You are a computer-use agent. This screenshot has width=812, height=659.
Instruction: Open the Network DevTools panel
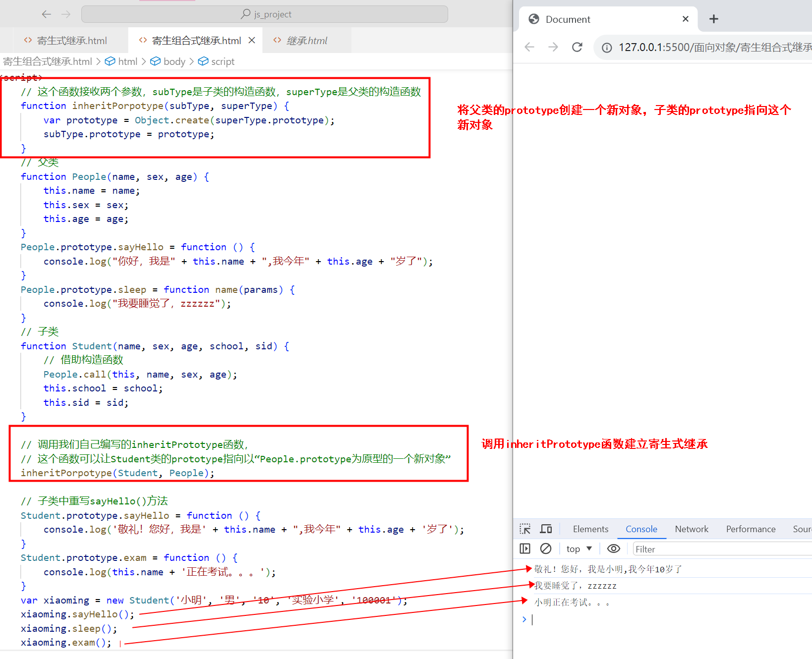point(692,529)
